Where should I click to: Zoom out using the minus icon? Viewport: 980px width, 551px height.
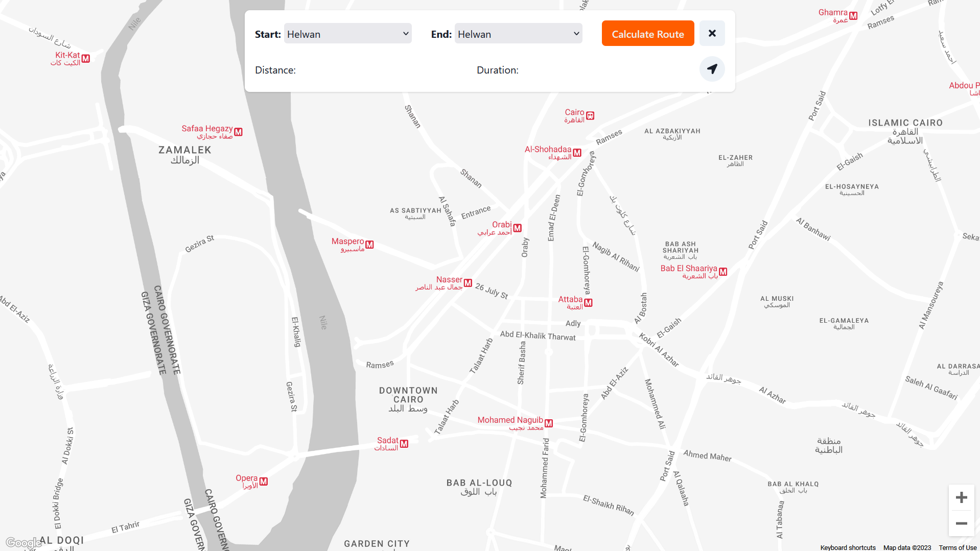(x=961, y=523)
